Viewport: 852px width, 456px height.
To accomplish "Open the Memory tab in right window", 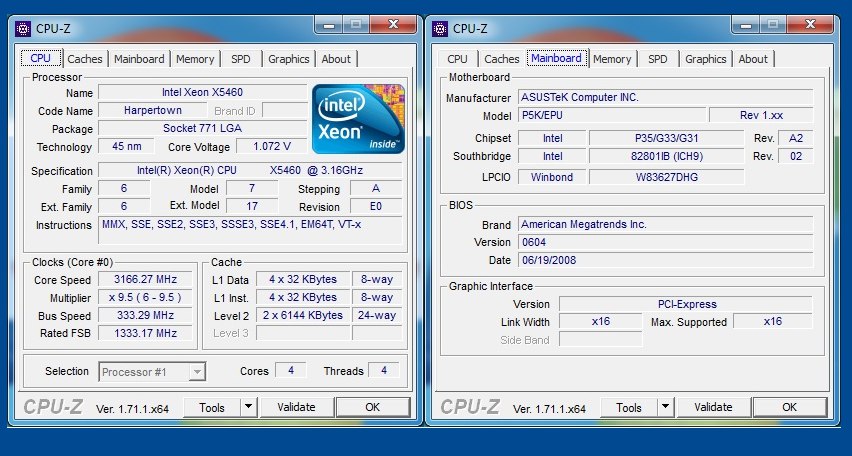I will (x=612, y=59).
